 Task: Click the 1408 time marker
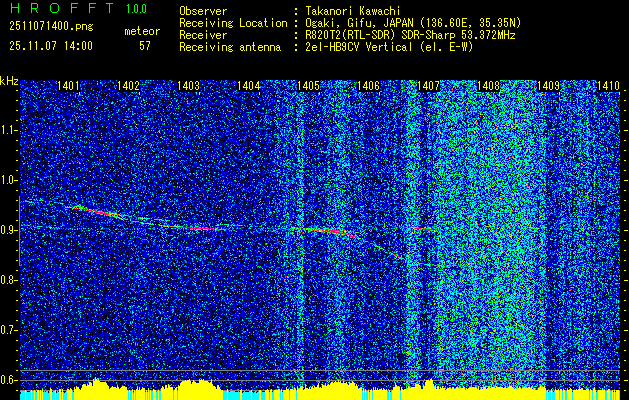488,85
